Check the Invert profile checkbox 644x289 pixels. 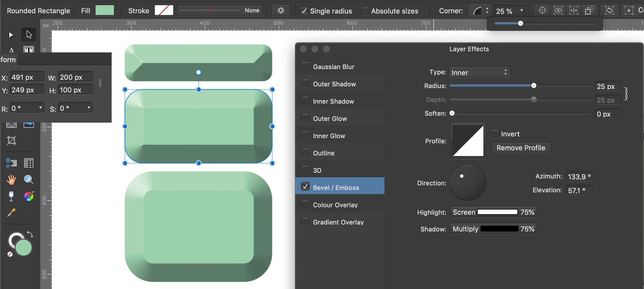(495, 133)
